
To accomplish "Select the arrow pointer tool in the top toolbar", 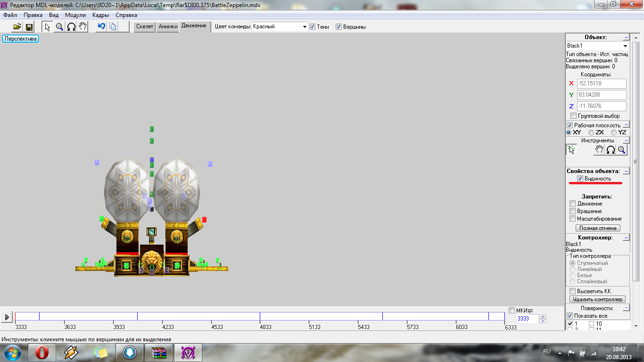I will [47, 27].
